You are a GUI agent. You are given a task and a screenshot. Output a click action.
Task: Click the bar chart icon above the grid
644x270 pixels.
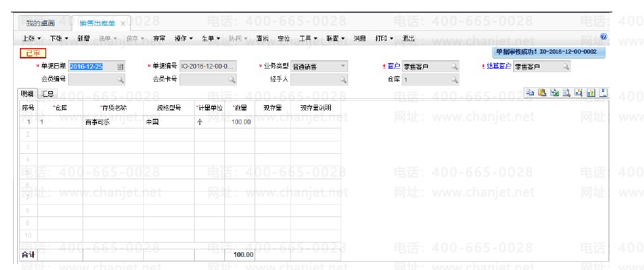[x=591, y=93]
